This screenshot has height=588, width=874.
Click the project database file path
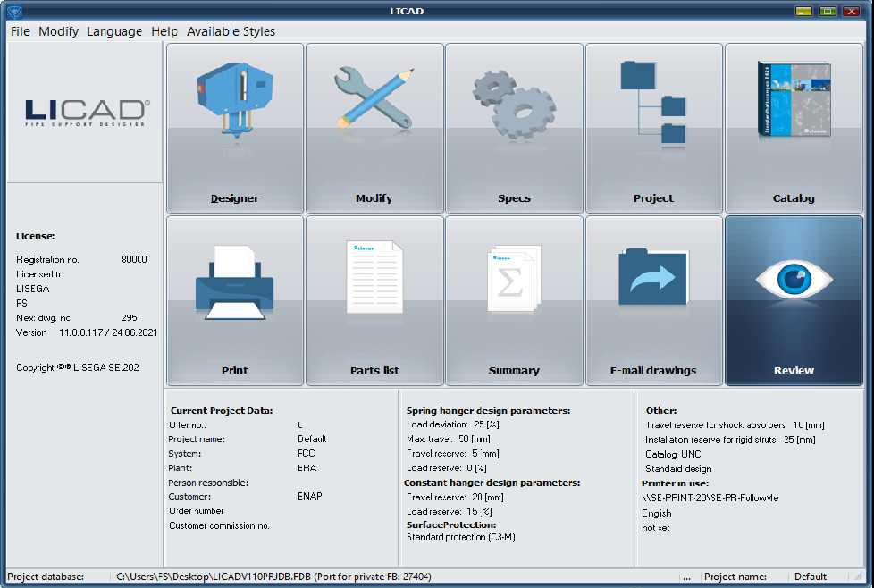point(273,577)
